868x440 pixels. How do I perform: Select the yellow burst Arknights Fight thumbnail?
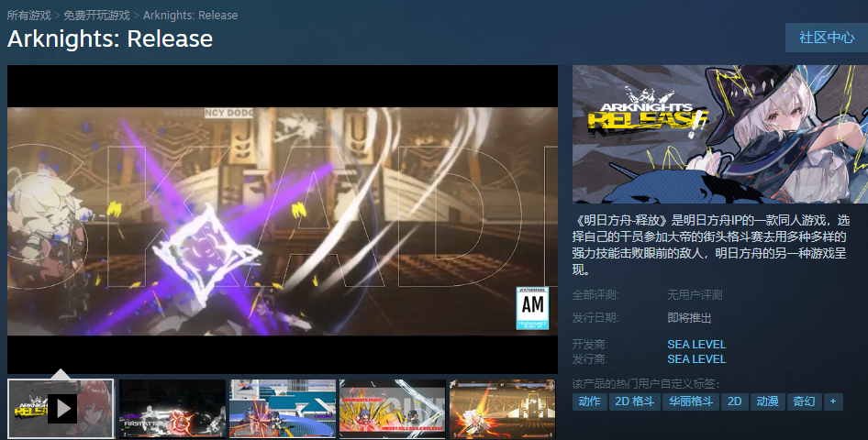coord(393,409)
